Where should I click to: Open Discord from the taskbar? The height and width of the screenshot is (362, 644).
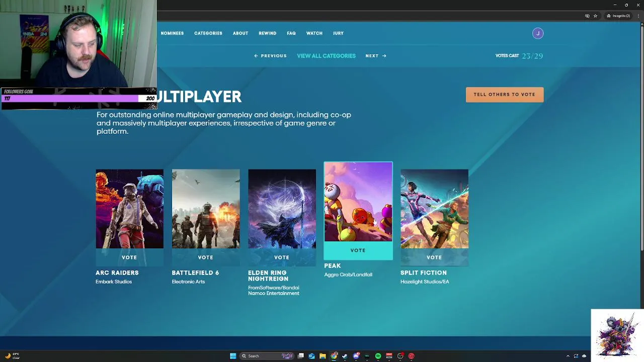[x=356, y=356]
